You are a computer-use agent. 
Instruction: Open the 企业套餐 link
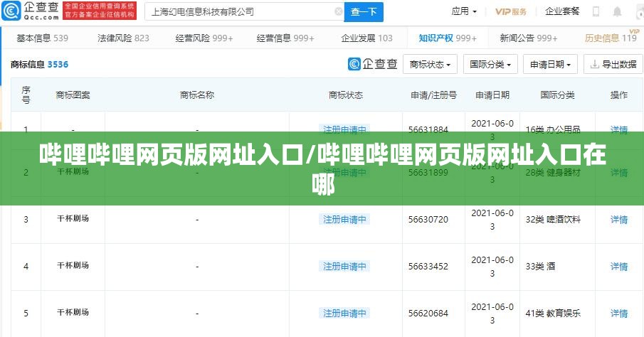point(562,11)
